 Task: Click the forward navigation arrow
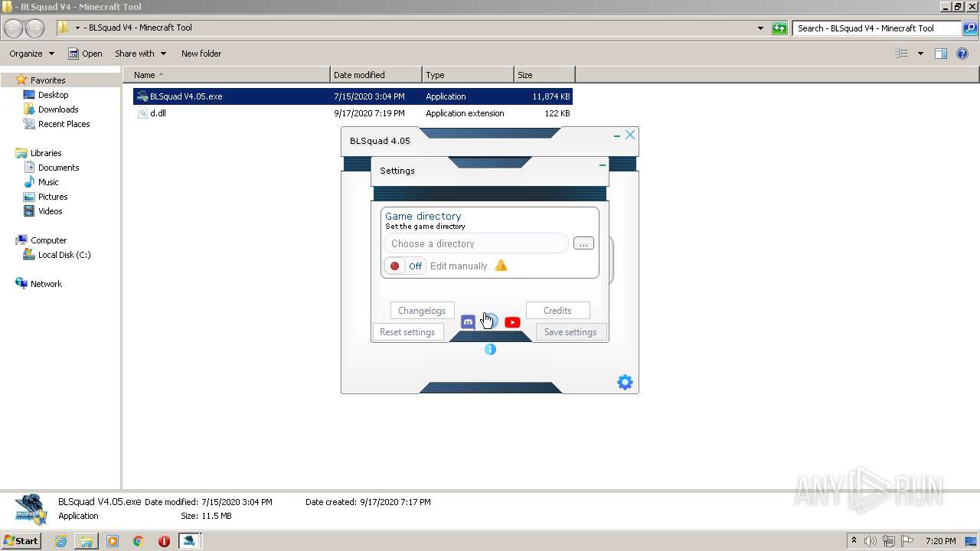[35, 28]
